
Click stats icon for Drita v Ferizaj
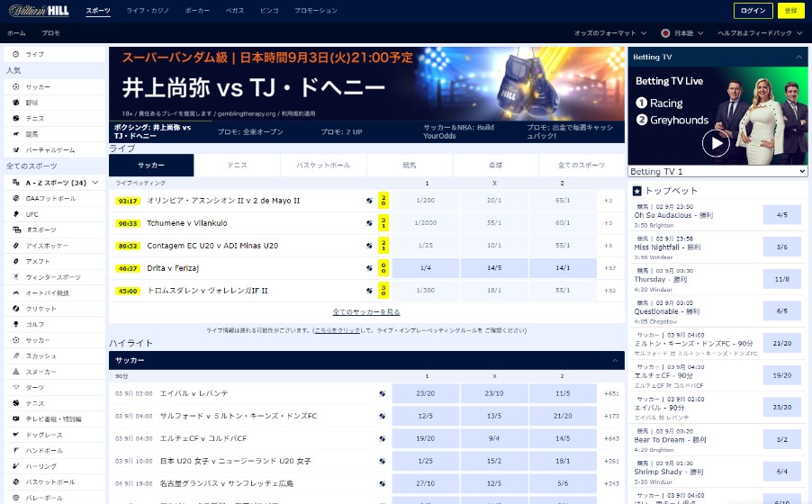369,268
